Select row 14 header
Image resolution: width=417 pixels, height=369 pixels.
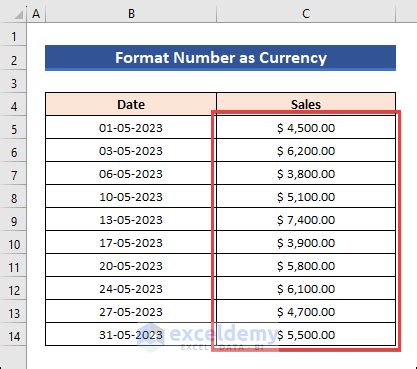tap(13, 335)
